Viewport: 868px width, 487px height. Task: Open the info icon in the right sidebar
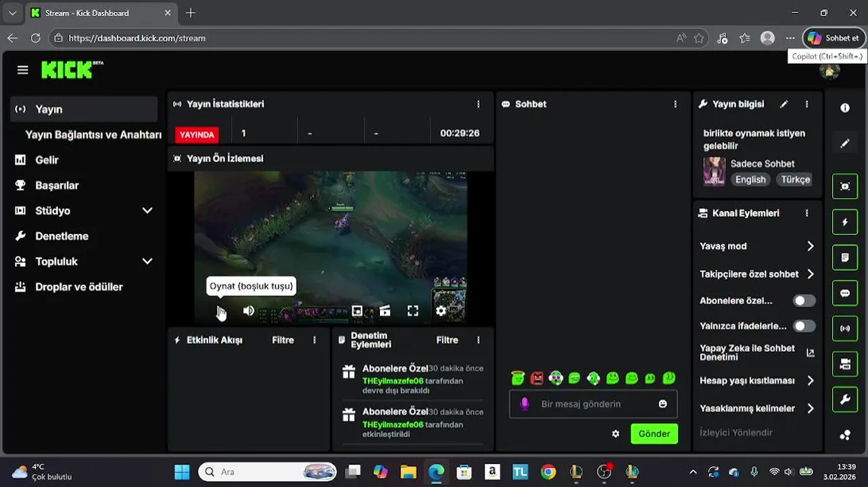tap(845, 108)
